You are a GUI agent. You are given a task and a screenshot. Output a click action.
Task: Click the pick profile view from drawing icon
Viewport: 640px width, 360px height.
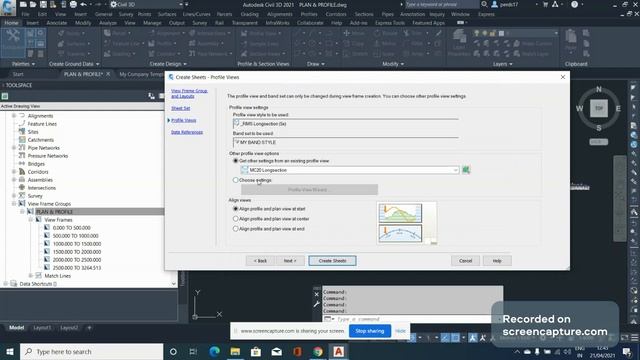coord(466,170)
